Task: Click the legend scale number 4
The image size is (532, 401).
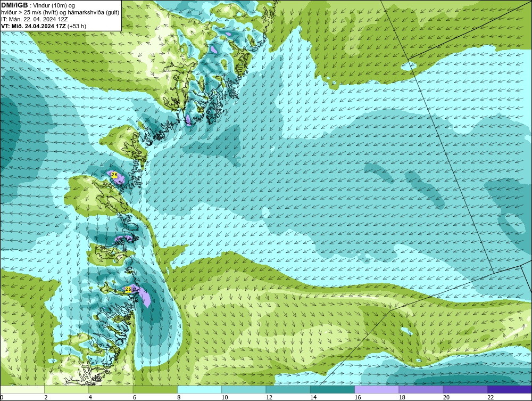Action: tap(90, 397)
